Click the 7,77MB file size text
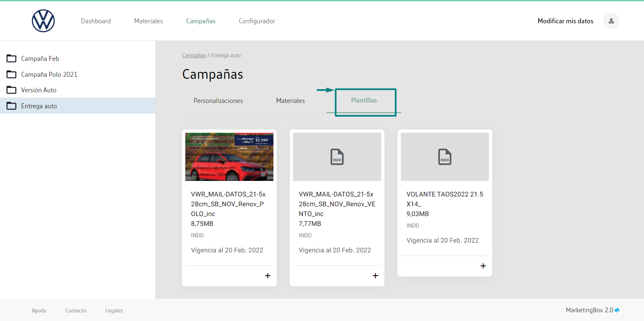Screen dimensions: 644x321 coord(310,224)
